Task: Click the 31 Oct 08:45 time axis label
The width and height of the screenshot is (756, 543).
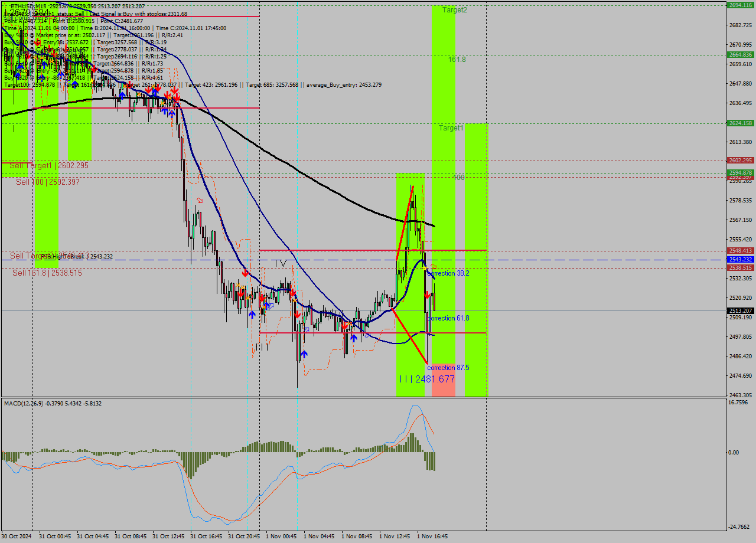Action: pos(130,537)
